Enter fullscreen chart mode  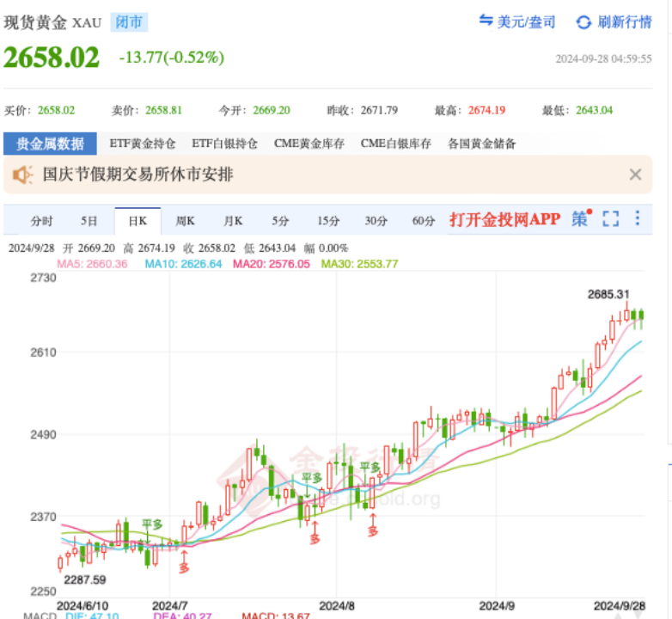[610, 219]
